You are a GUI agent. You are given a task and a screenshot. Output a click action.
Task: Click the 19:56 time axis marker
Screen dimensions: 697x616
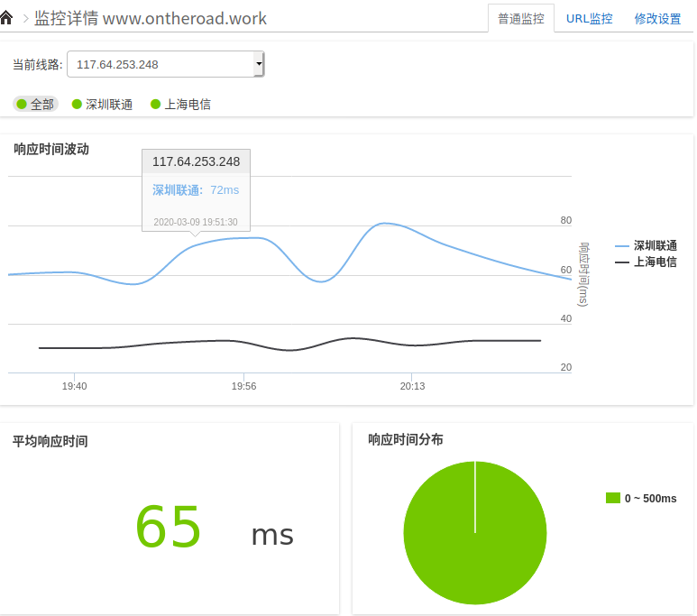243,386
